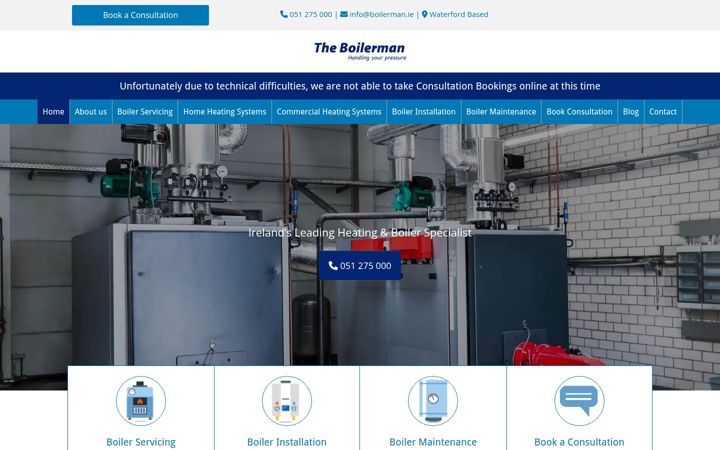Image resolution: width=720 pixels, height=450 pixels.
Task: Click the envelope email icon
Action: tap(343, 14)
